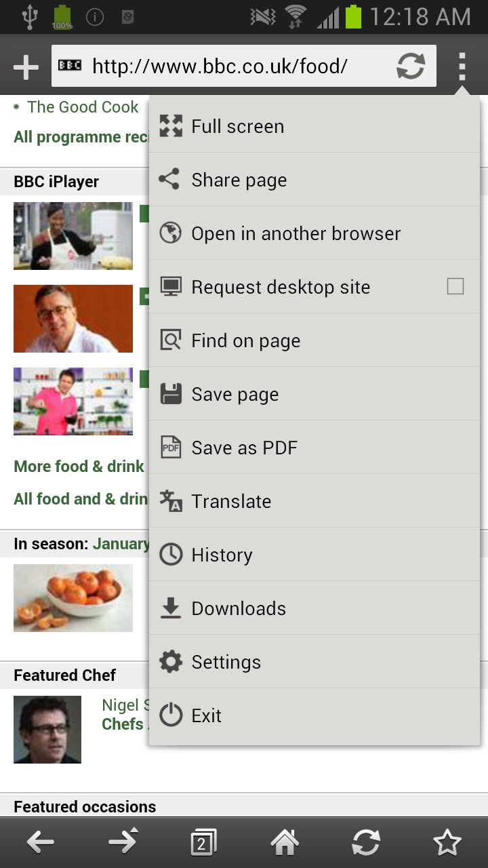Open the oranges bowl thumbnail
Viewport: 488px width, 868px height.
point(73,598)
